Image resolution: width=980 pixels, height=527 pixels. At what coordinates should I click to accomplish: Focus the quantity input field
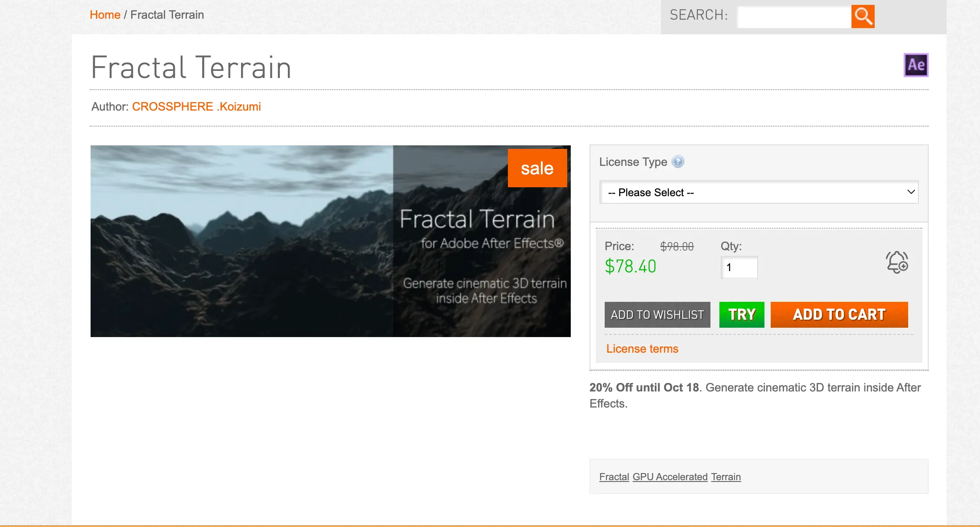pos(739,268)
